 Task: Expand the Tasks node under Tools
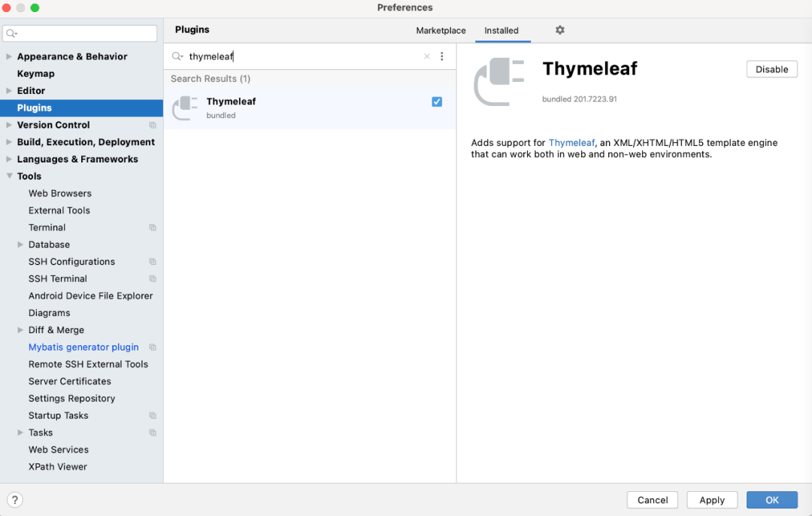[20, 433]
